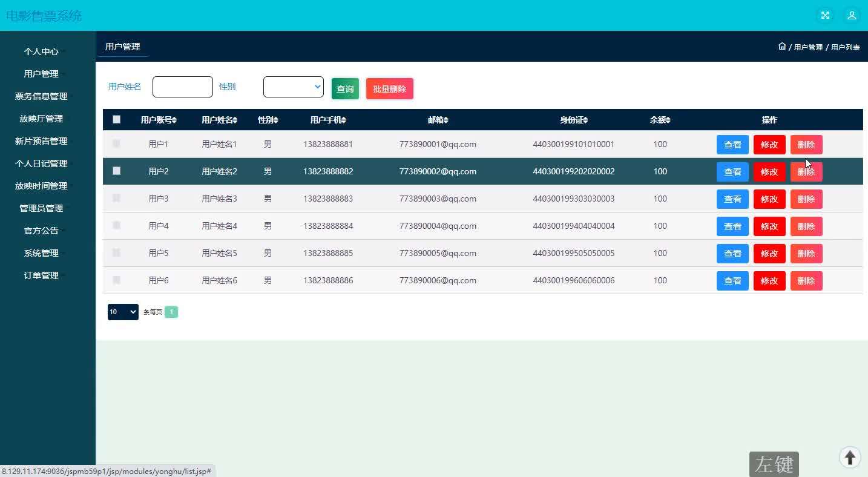The width and height of the screenshot is (868, 477).
Task: Click the scroll-to-top arrow icon
Action: tap(850, 458)
